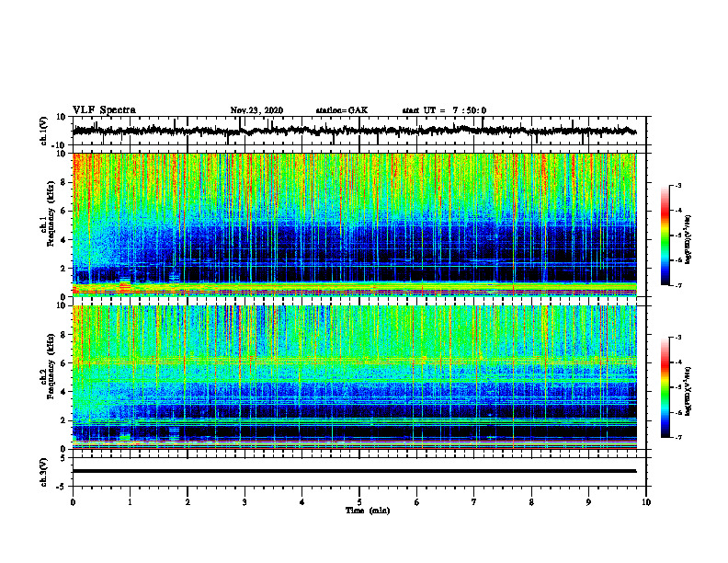Select the 'ch.3(V)' axis label
Image resolution: width=728 pixels, height=563 pixels.
coord(45,472)
